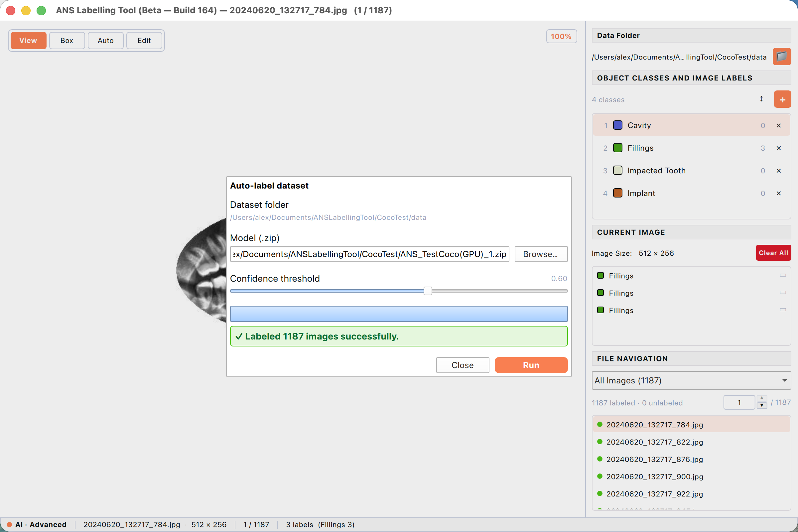This screenshot has height=532, width=798.
Task: Click the AI · Advanced status indicator
Action: [x=37, y=525]
